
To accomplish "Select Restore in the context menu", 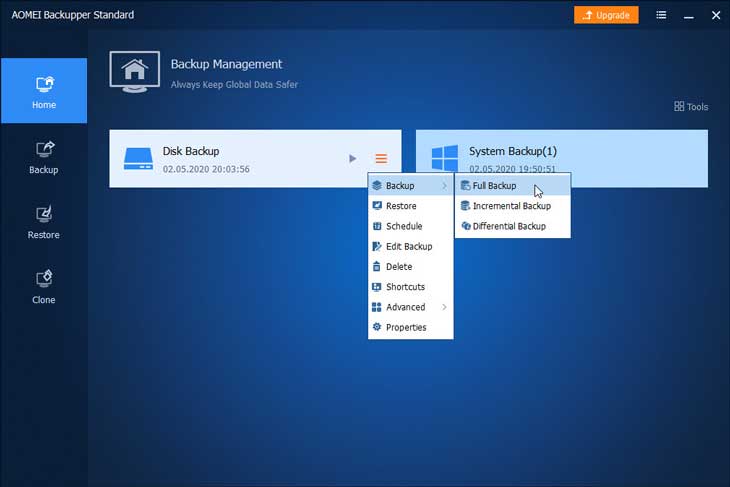I will [411, 206].
